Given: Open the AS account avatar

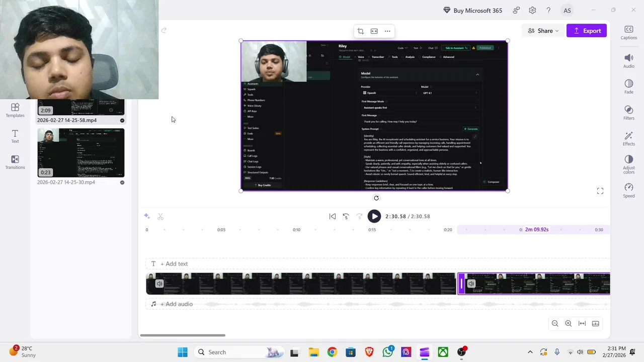Looking at the screenshot, I should (x=567, y=10).
